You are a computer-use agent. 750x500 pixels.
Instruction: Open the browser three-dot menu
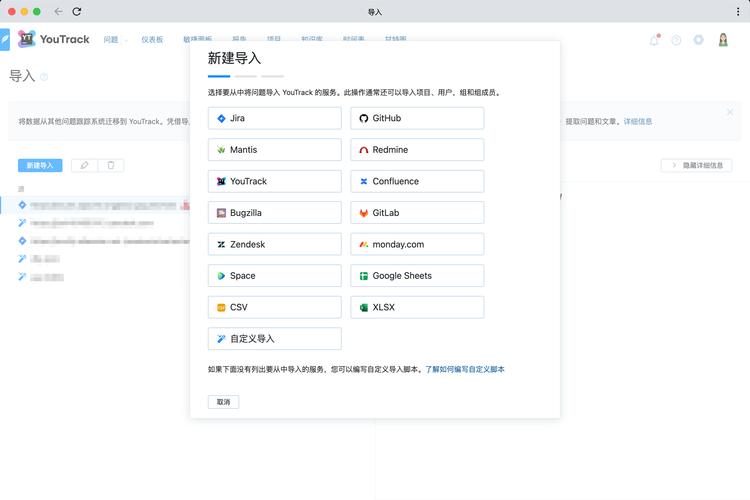click(738, 12)
